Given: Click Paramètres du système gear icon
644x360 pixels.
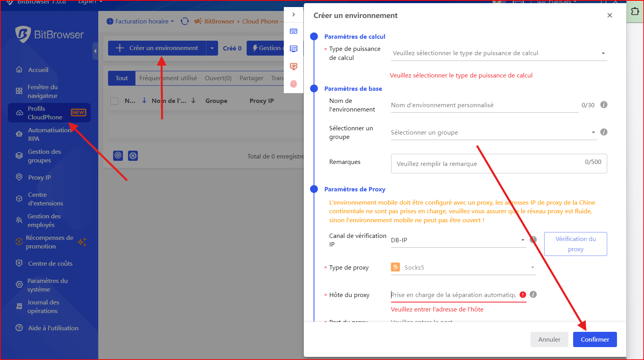Looking at the screenshot, I should pos(19,285).
